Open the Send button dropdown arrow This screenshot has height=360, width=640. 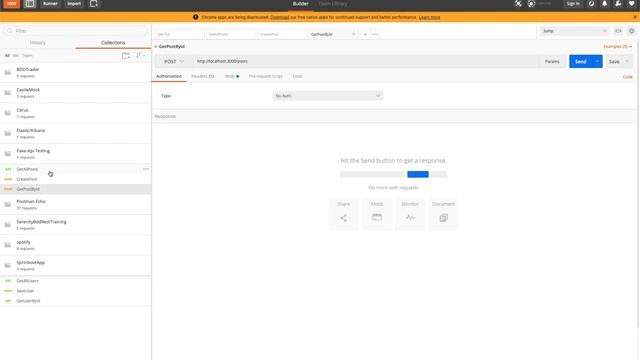597,61
